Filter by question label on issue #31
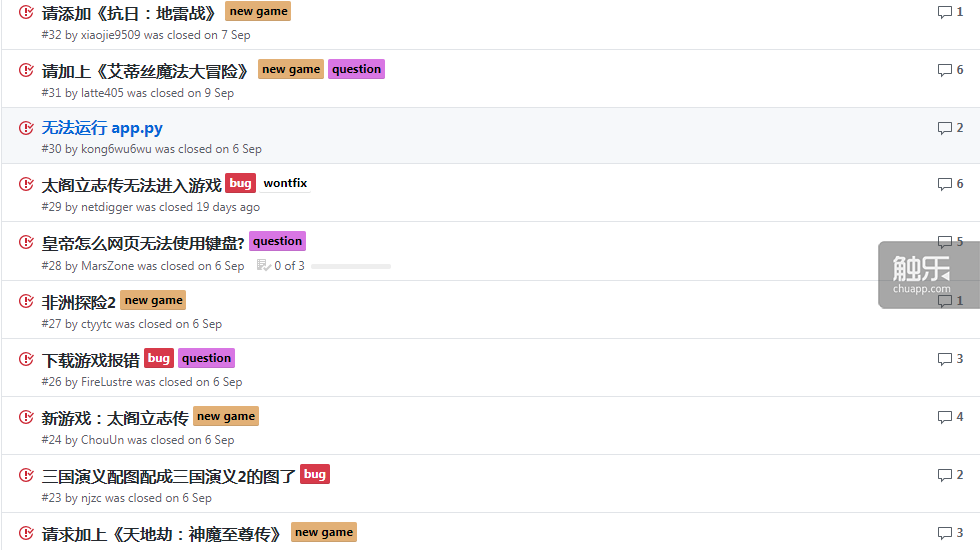Screen dimensions: 980x550 pyautogui.click(x=356, y=69)
